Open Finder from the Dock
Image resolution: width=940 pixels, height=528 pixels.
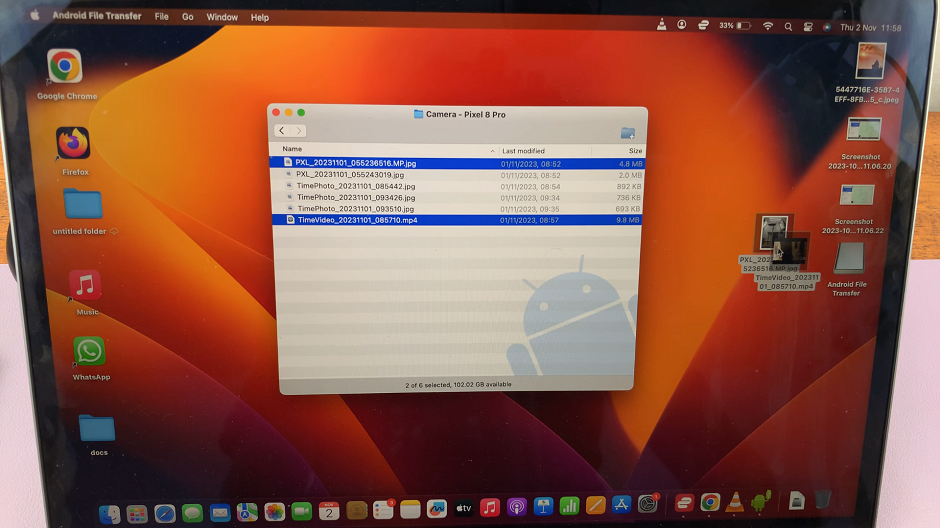(110, 514)
